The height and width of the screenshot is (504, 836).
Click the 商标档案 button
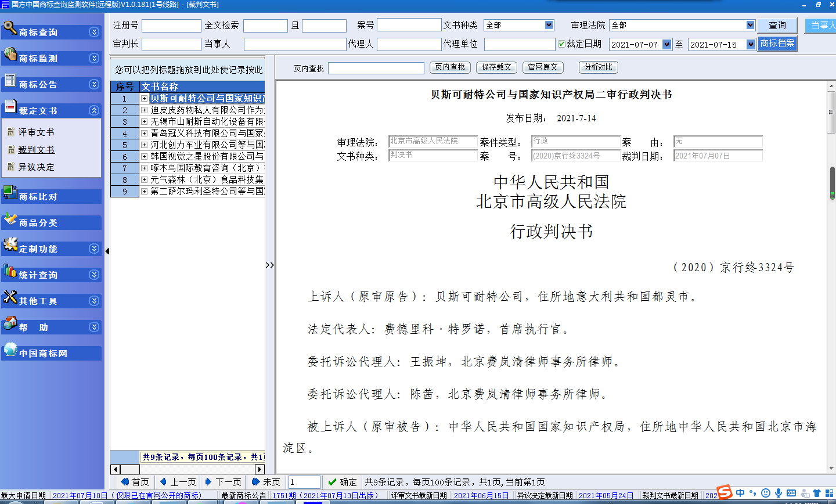coord(777,44)
